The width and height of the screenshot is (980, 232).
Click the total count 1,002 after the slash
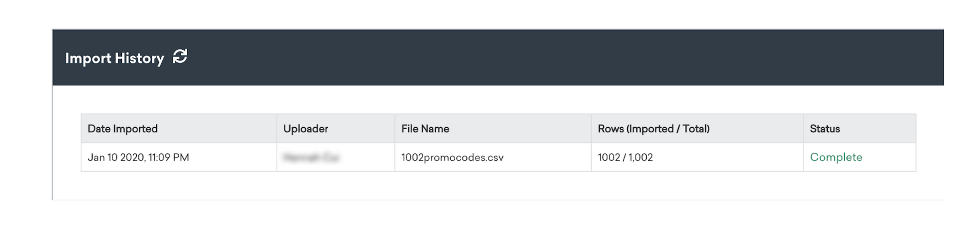coord(641,157)
